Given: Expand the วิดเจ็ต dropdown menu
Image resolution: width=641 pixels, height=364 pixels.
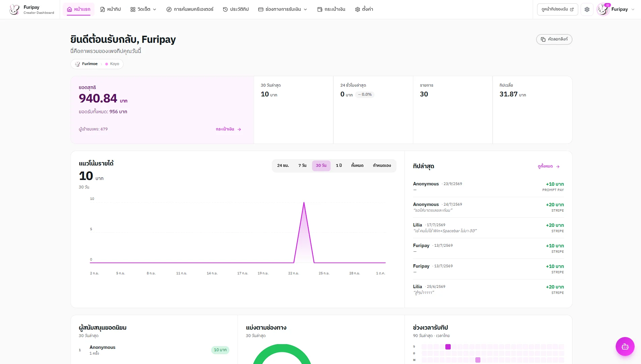Looking at the screenshot, I should click(143, 9).
